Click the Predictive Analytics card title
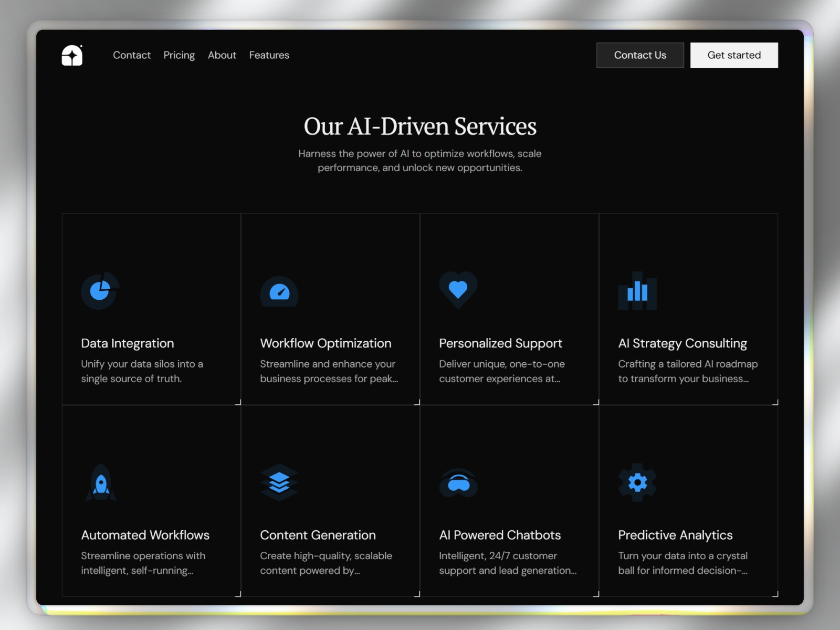The width and height of the screenshot is (840, 630). (x=676, y=535)
